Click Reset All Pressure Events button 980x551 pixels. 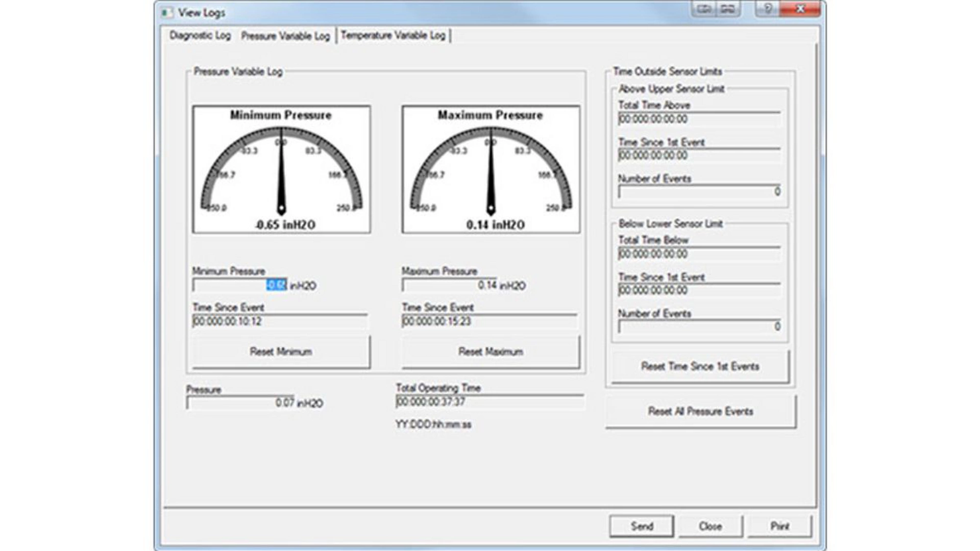[700, 411]
